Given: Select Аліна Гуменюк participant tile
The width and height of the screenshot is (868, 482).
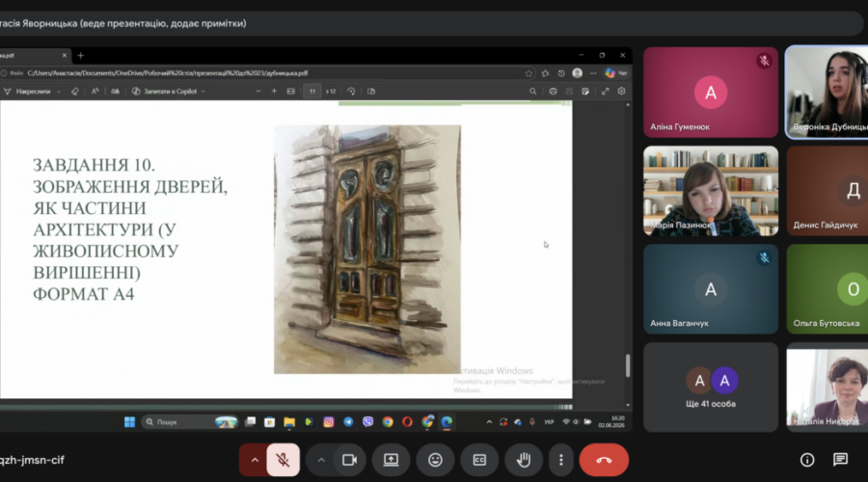Looking at the screenshot, I should (x=711, y=93).
